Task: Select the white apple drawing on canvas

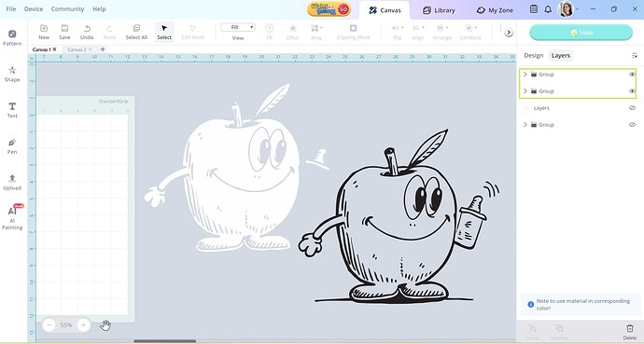Action: point(237,168)
